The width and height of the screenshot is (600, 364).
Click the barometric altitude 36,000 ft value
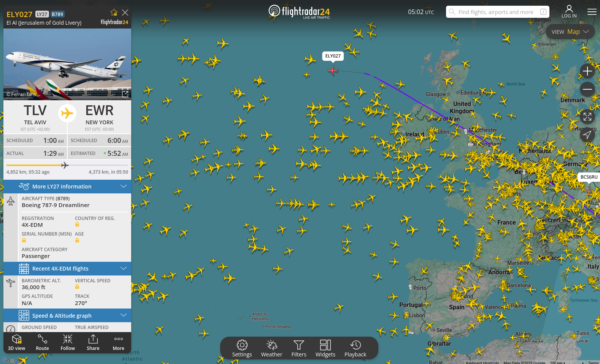click(x=33, y=287)
